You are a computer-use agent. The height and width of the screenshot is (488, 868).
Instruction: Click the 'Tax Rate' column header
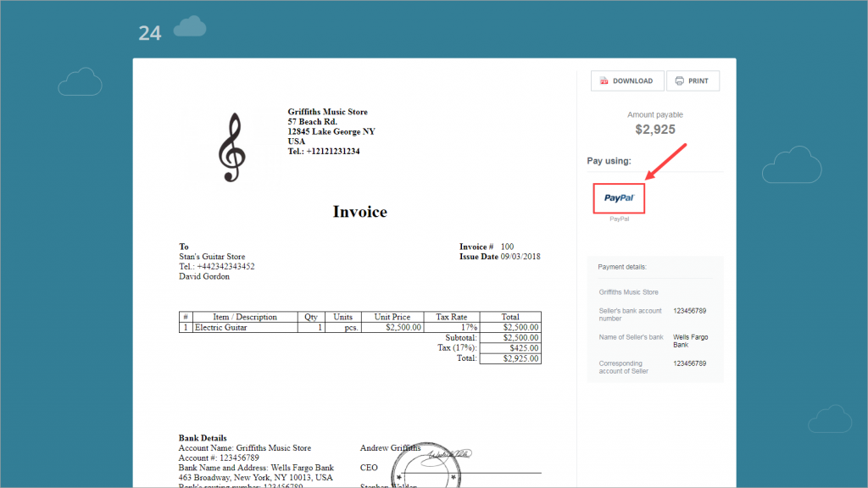(451, 317)
